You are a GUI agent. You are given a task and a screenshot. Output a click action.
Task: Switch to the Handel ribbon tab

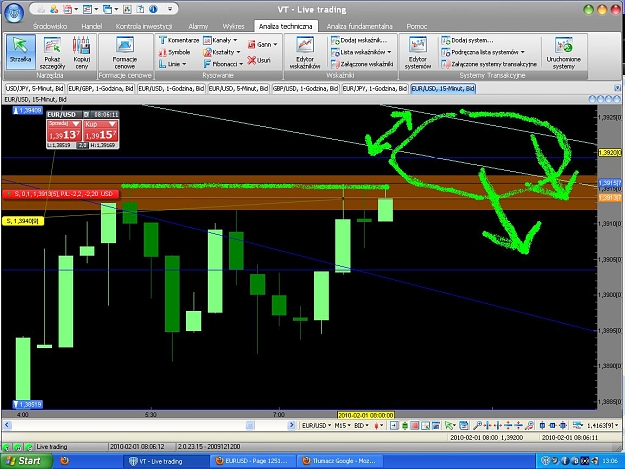click(92, 26)
